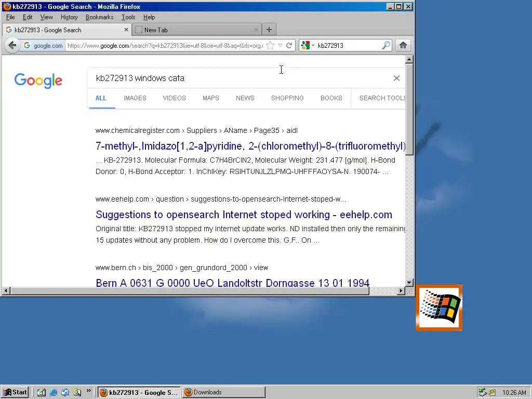Open the Bern A 0631 G 0000 result
This screenshot has width=532, height=399.
tap(232, 283)
